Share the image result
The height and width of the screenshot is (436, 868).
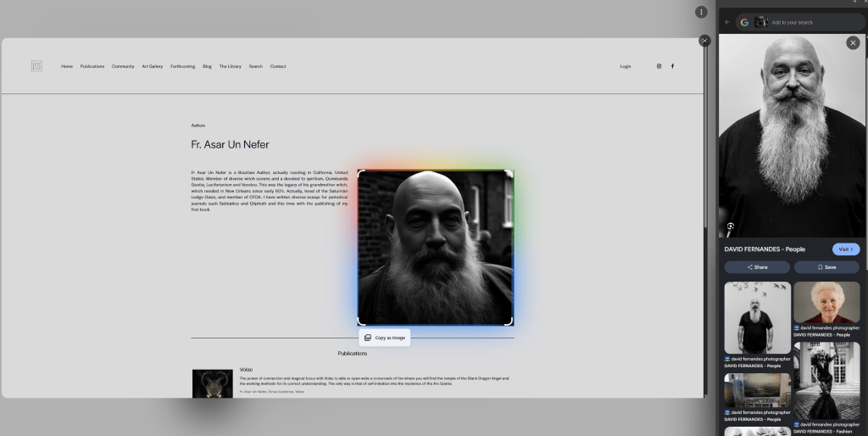(x=757, y=267)
